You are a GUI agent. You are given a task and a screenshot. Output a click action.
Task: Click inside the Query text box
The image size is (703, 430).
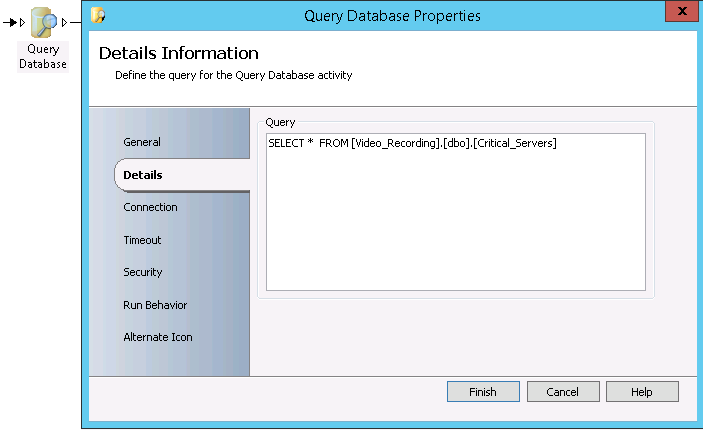point(456,212)
